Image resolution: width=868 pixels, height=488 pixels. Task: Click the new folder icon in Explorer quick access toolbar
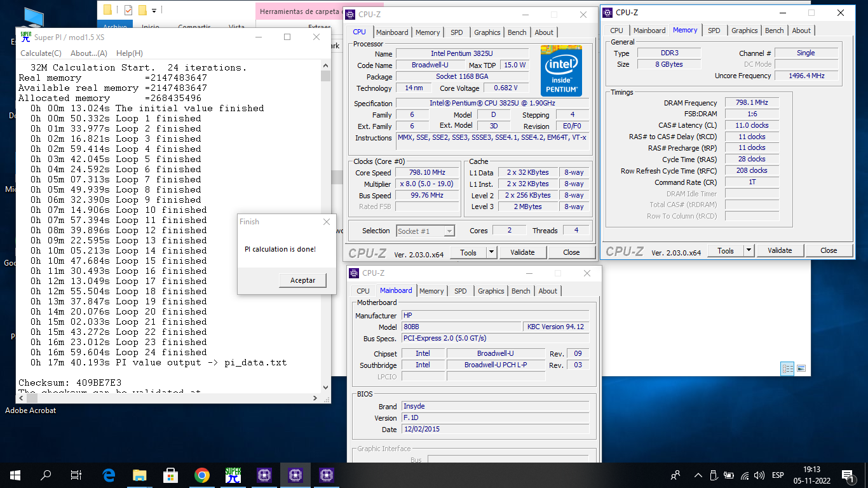point(143,10)
